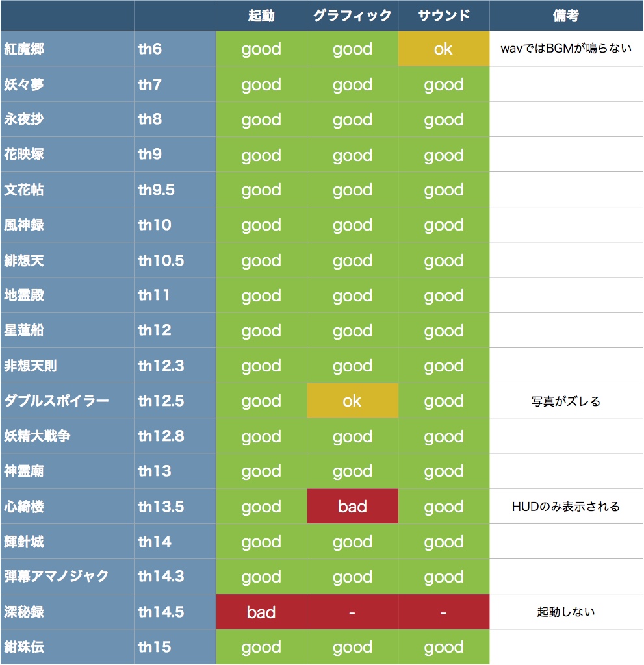Select the th14.3 cell
The height and width of the screenshot is (665, 644).
click(175, 577)
